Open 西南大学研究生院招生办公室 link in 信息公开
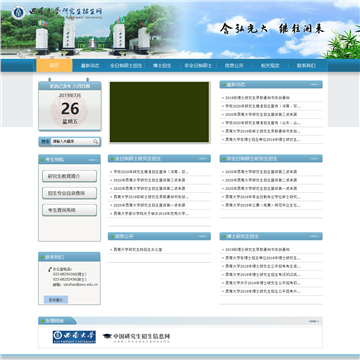 click(x=138, y=249)
